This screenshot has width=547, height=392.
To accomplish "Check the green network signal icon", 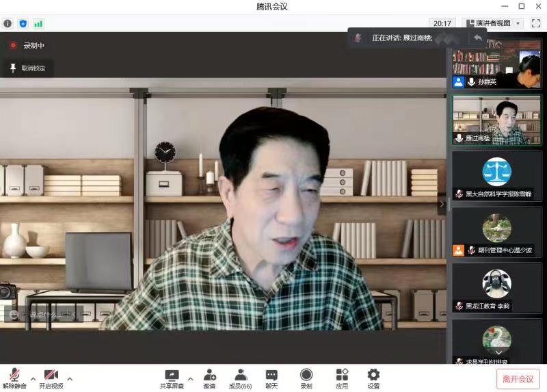I will pos(38,23).
